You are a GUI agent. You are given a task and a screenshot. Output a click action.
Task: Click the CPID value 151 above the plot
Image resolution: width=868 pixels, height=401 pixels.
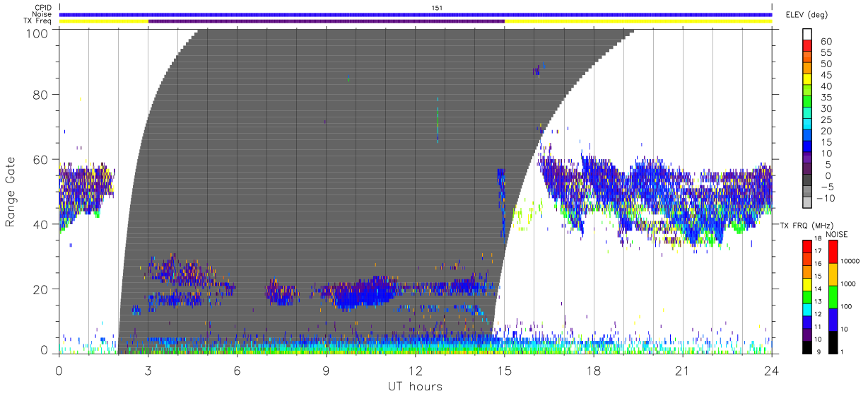click(x=438, y=8)
